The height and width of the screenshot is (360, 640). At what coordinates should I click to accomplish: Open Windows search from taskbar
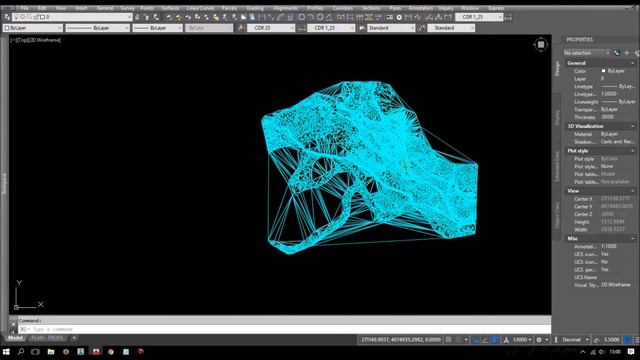coord(21,351)
